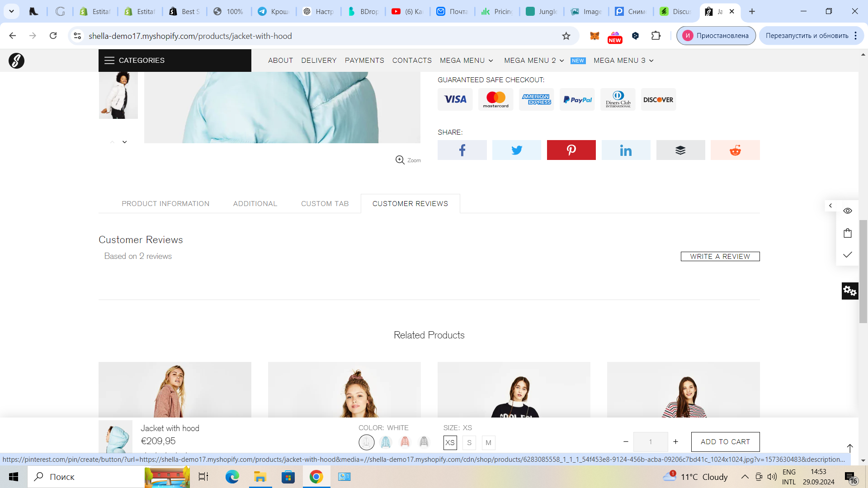Select the white color swatch
Viewport: 868px width, 488px height.
click(x=367, y=442)
